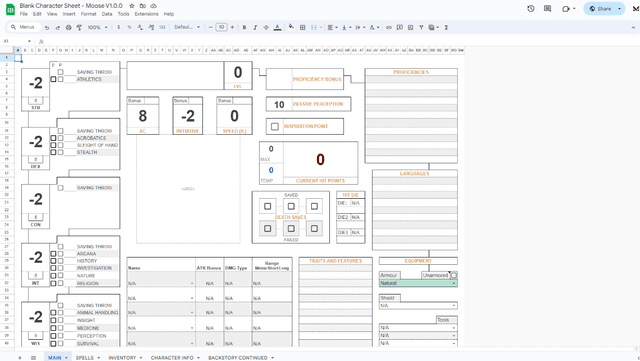Click the font size field
640x361 pixels.
[x=221, y=27]
